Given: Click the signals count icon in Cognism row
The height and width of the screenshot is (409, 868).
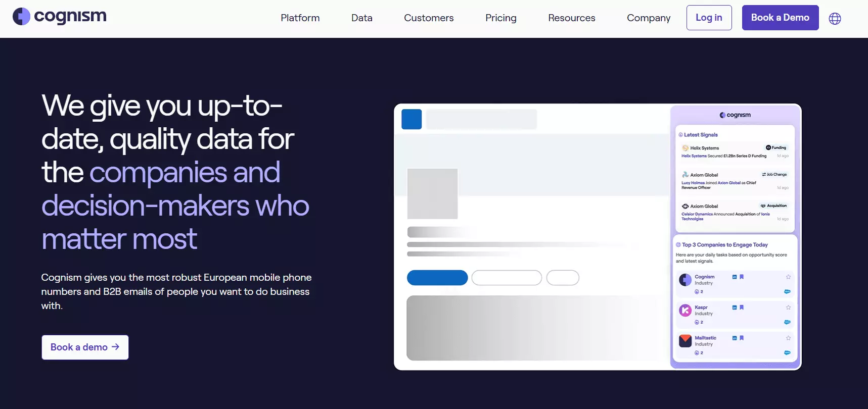Looking at the screenshot, I should click(x=697, y=292).
